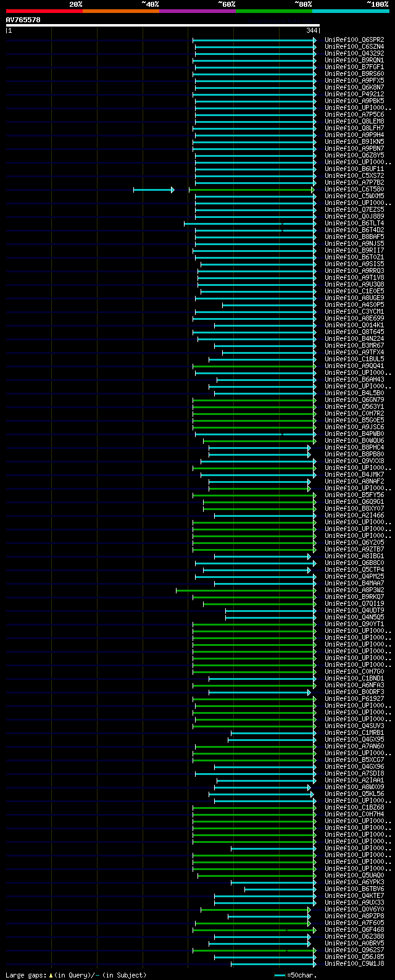The height and width of the screenshot is (980, 395).
Task: Click label UniRef100_B3MR67
Action: pos(354,345)
